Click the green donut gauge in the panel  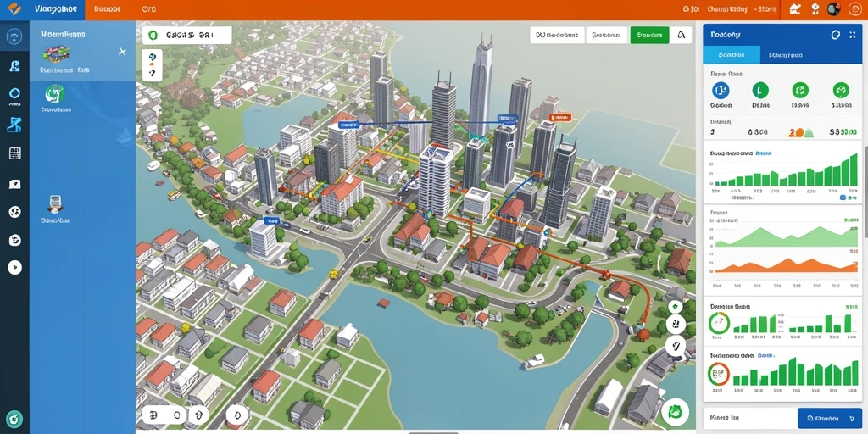[719, 323]
